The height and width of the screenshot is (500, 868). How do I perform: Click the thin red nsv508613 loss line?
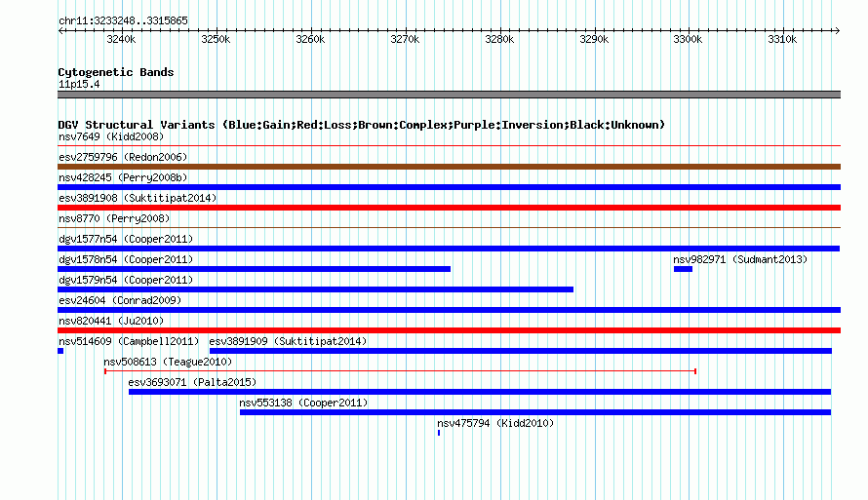pyautogui.click(x=400, y=371)
